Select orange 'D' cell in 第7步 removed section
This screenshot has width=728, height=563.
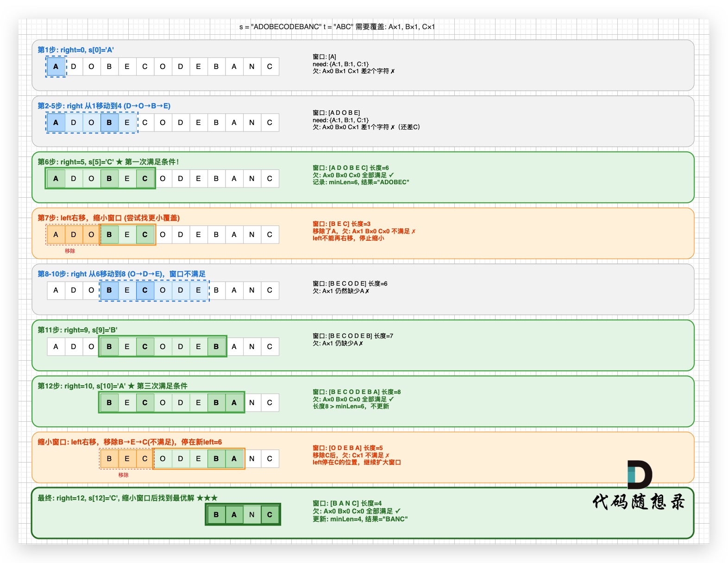[74, 235]
